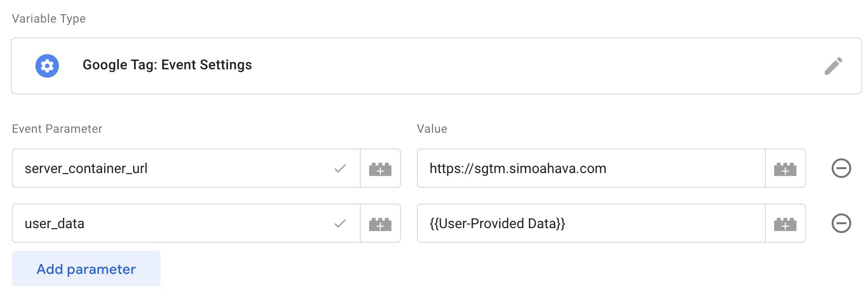Image resolution: width=868 pixels, height=297 pixels.
Task: Click the checkmark in server_container_url field
Action: click(340, 169)
